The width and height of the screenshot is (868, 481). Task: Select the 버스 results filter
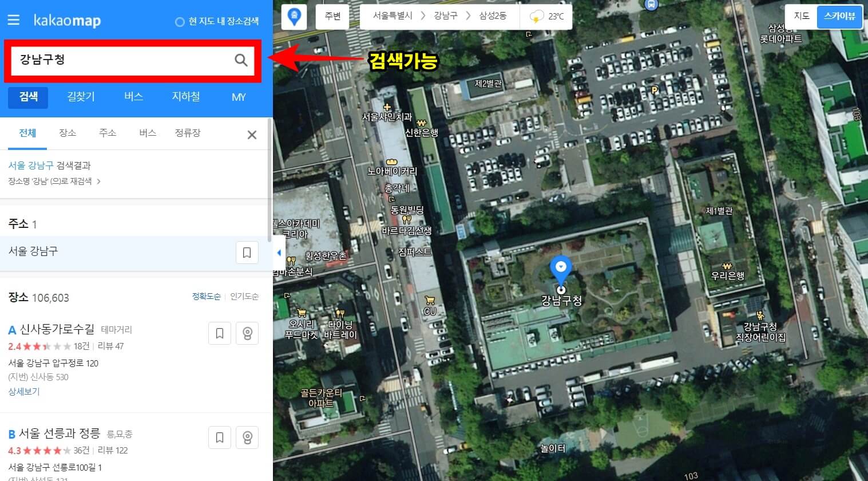[x=148, y=133]
